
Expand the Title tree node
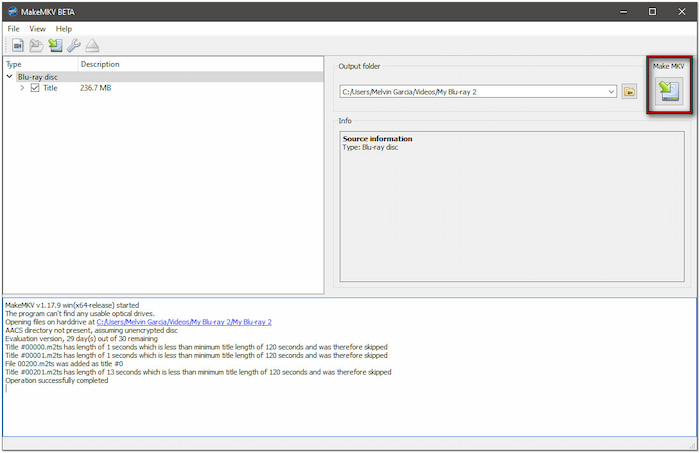click(22, 88)
